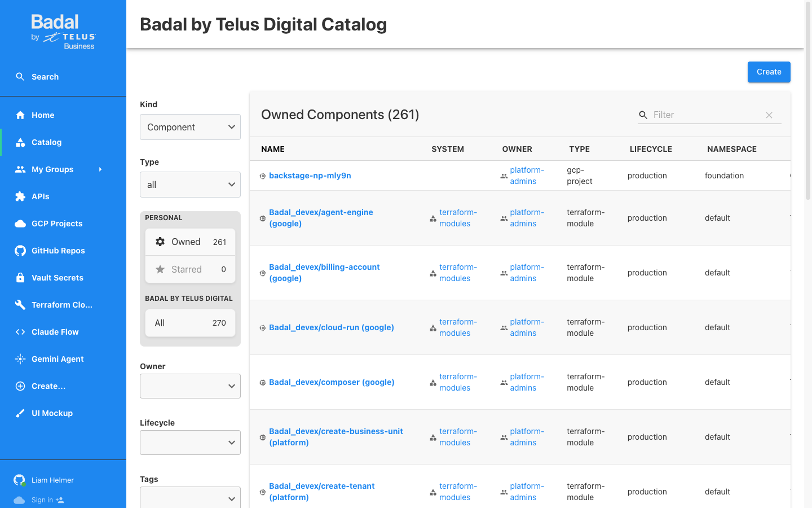Click the Terraform Cloud wrench icon

[20, 305]
